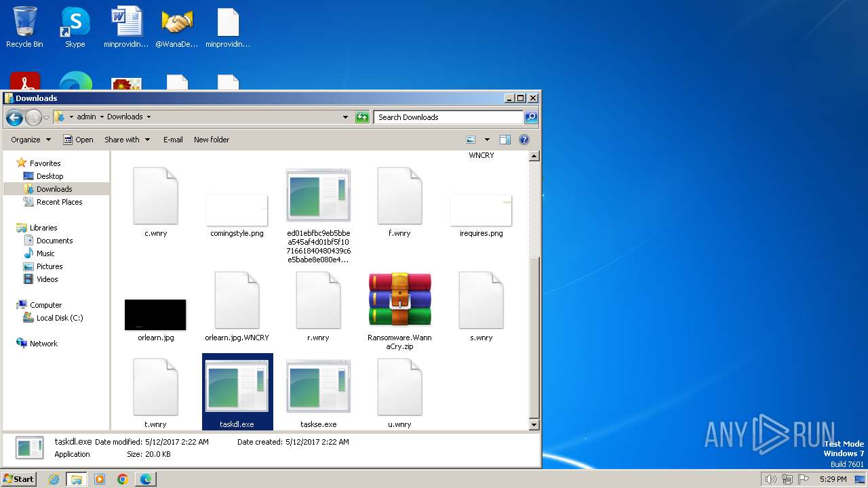Open the Organize menu
Image resolution: width=868 pixels, height=488 pixels.
point(31,140)
